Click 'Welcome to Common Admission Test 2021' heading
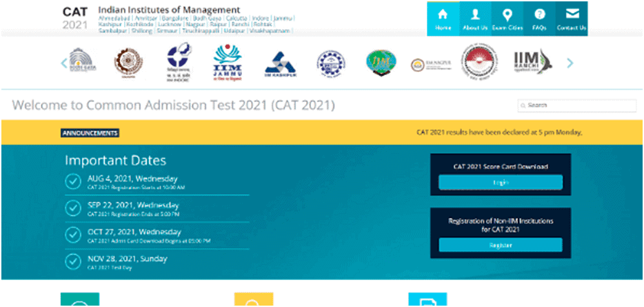Image resolution: width=644 pixels, height=307 pixels. click(173, 106)
